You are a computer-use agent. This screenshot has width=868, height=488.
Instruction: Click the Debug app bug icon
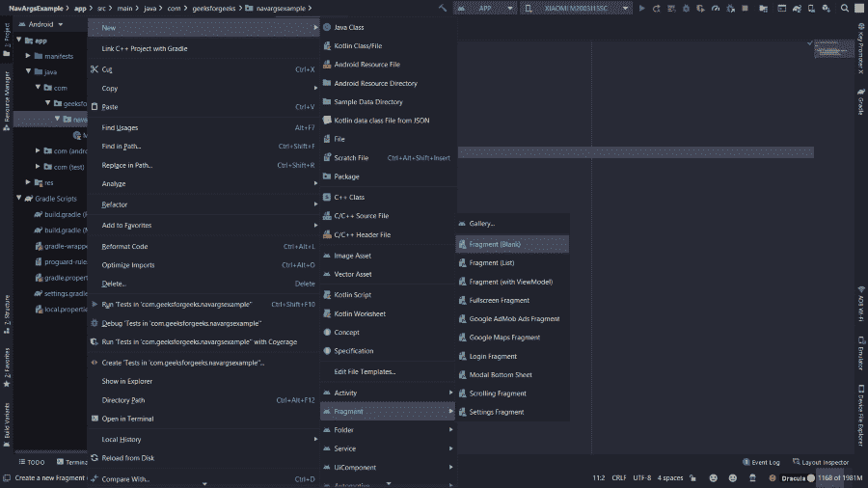pos(685,8)
